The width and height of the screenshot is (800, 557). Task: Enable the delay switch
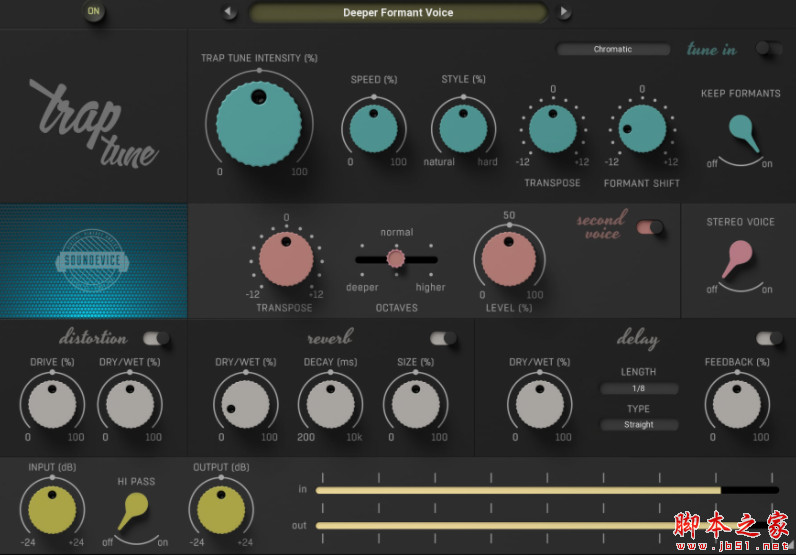pyautogui.click(x=769, y=338)
